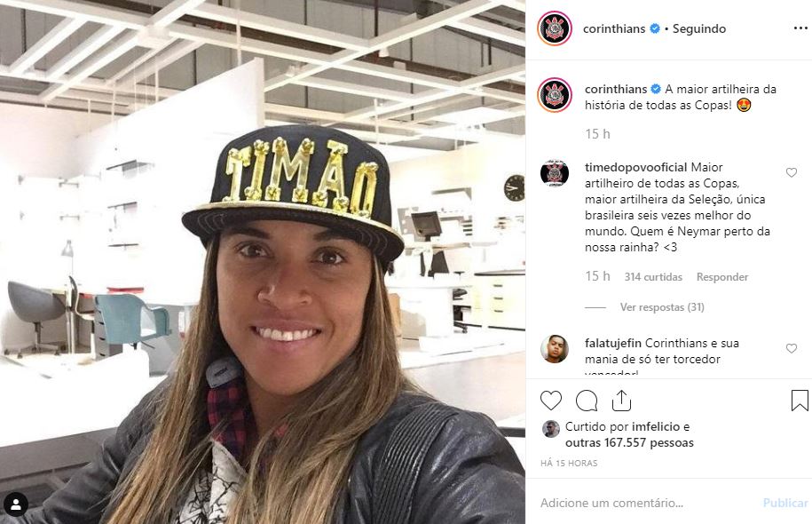Expand Ver respostas (31) replies
The image size is (812, 524).
pos(662,306)
